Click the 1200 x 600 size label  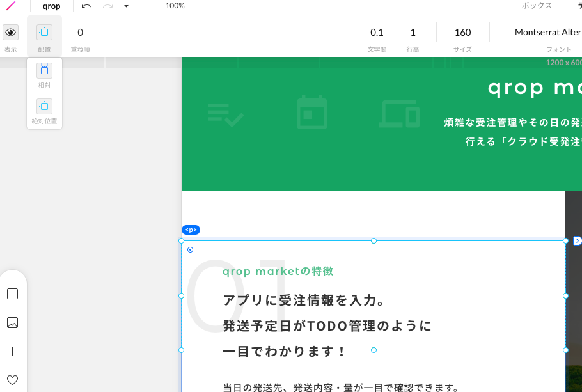pos(564,63)
